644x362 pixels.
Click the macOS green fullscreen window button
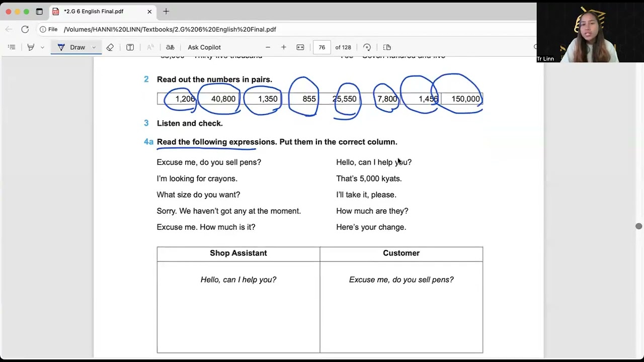26,12
